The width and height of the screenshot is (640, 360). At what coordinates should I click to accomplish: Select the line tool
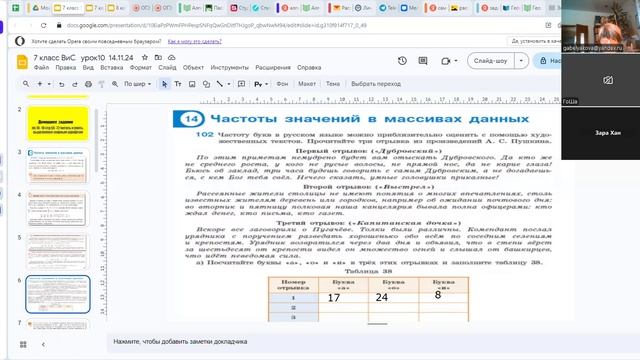coord(220,84)
